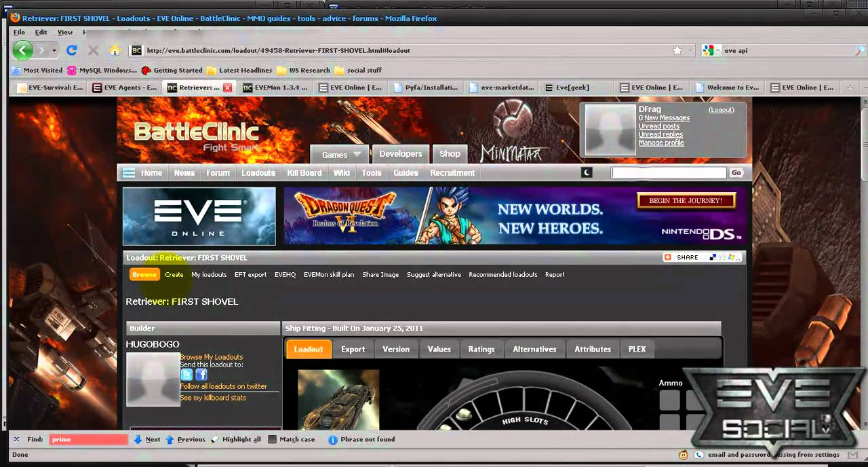Image resolution: width=868 pixels, height=467 pixels.
Task: Click the EVE Online banner image
Action: [x=199, y=217]
